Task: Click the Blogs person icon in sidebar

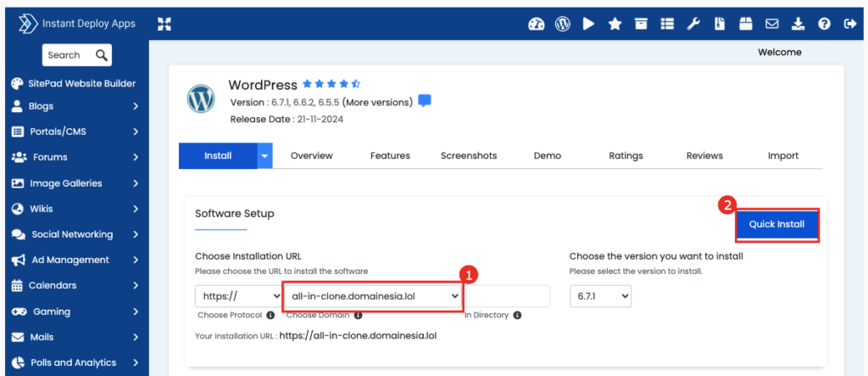Action: coord(18,106)
